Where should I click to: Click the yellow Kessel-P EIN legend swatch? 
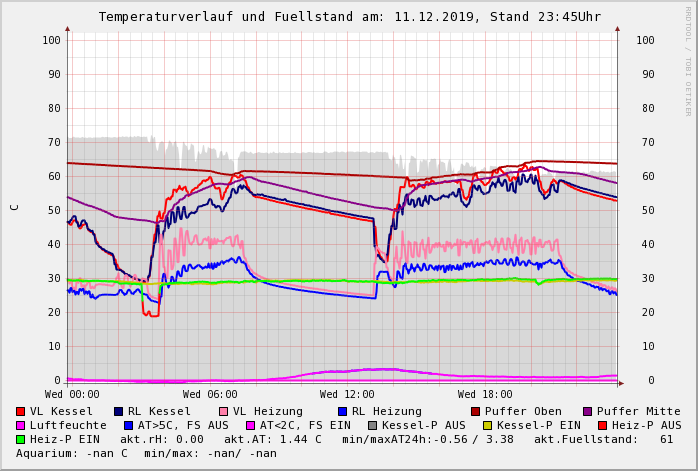pyautogui.click(x=487, y=425)
